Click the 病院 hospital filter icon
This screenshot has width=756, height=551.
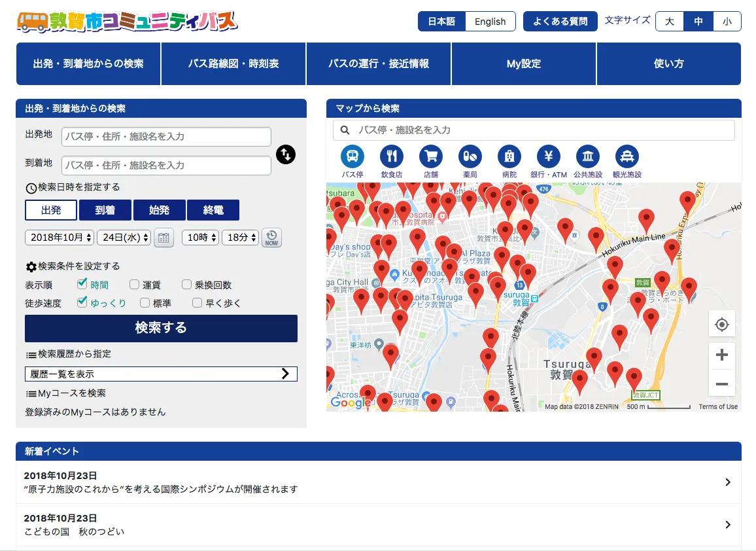[x=509, y=157]
